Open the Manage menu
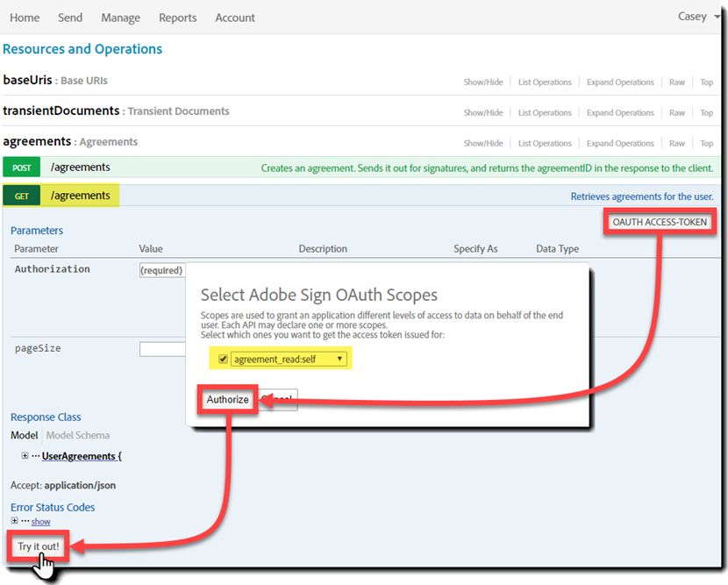The image size is (728, 585). point(120,18)
